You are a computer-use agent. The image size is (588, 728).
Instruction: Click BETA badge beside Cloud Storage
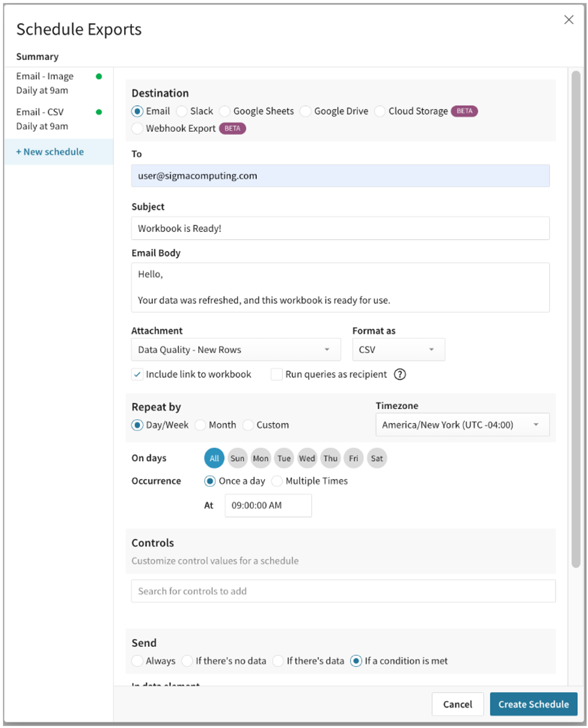tap(464, 111)
